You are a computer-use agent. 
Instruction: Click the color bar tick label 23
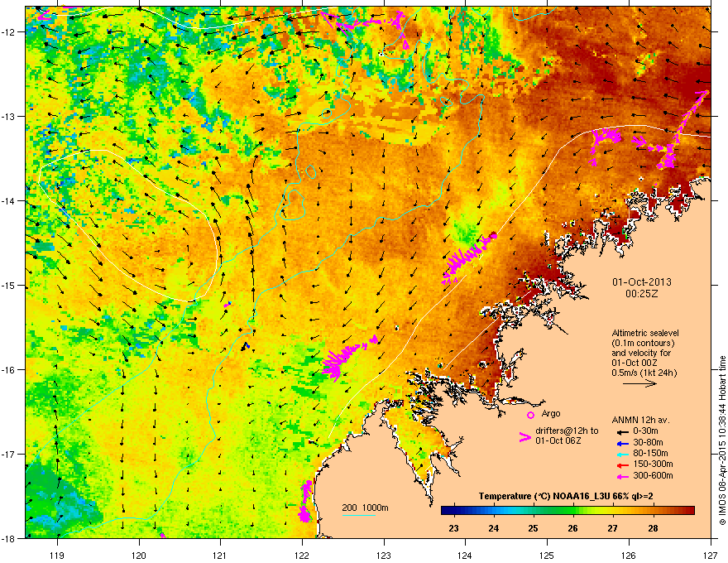coord(453,528)
